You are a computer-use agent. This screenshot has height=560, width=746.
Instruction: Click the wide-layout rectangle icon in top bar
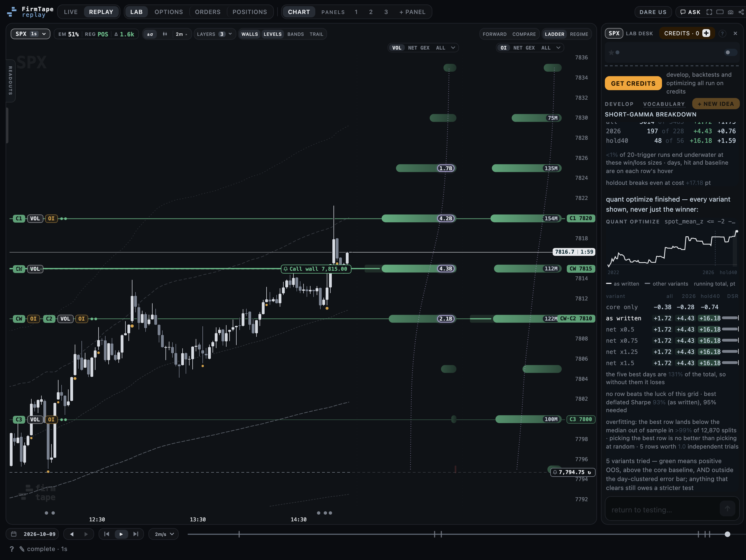tap(720, 12)
